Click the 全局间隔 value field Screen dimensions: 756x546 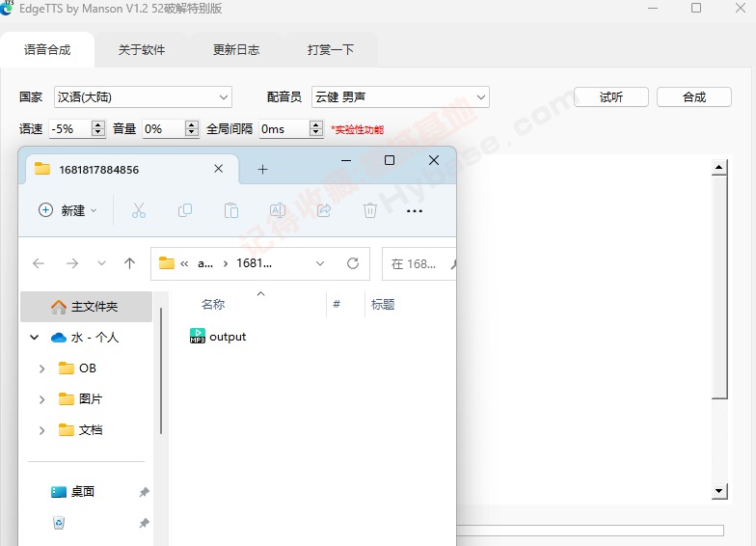point(284,129)
